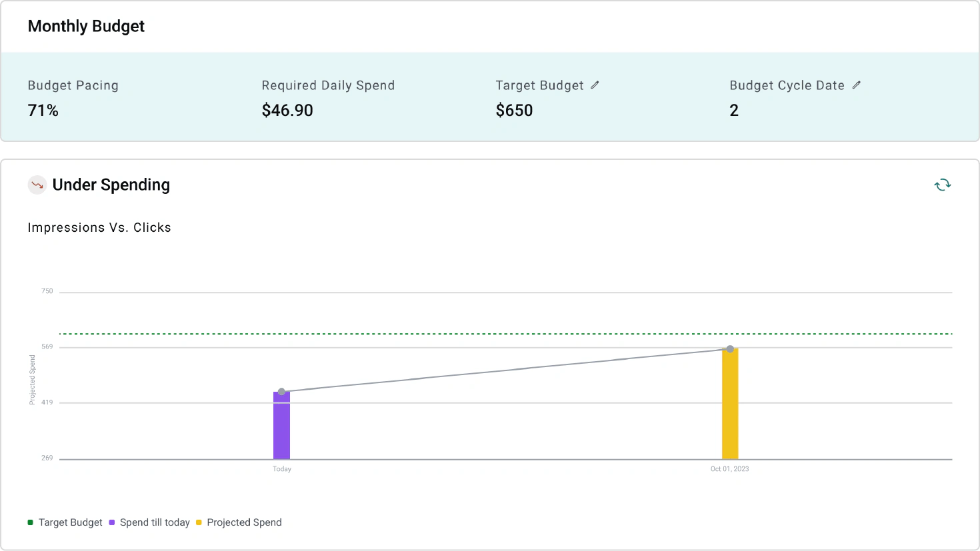
Task: Click the Under Spending title
Action: coord(111,185)
